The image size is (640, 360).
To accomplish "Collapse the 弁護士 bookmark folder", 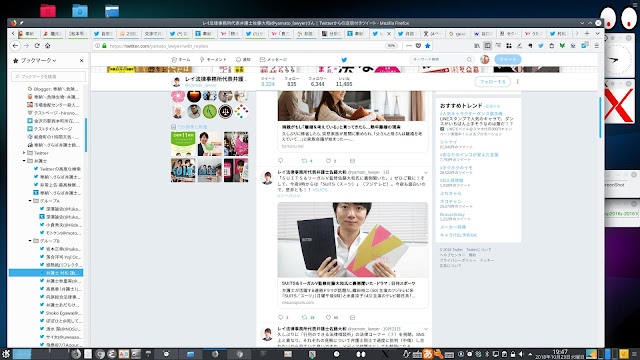I will tap(24, 161).
